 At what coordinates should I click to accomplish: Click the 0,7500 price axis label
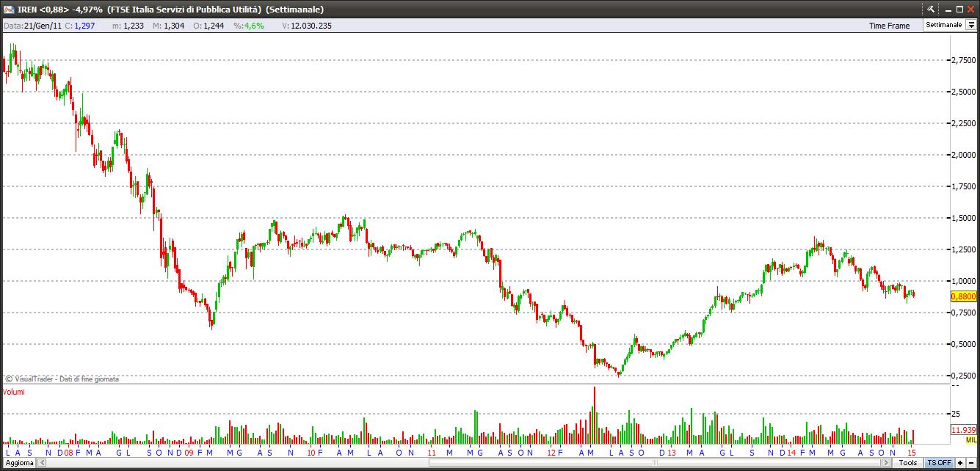tap(963, 313)
